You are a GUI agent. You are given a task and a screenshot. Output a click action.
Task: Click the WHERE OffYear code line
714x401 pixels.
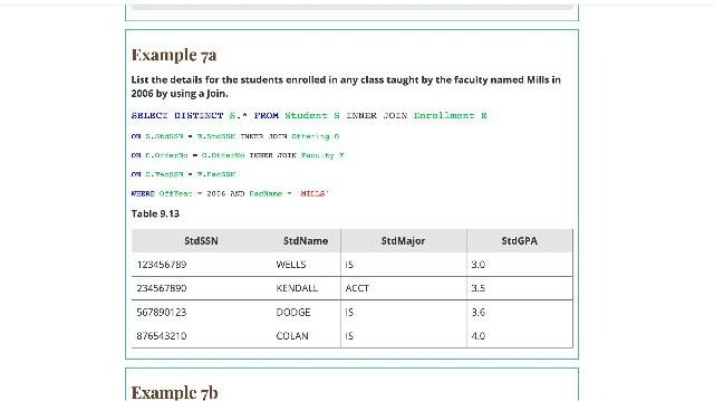230,193
